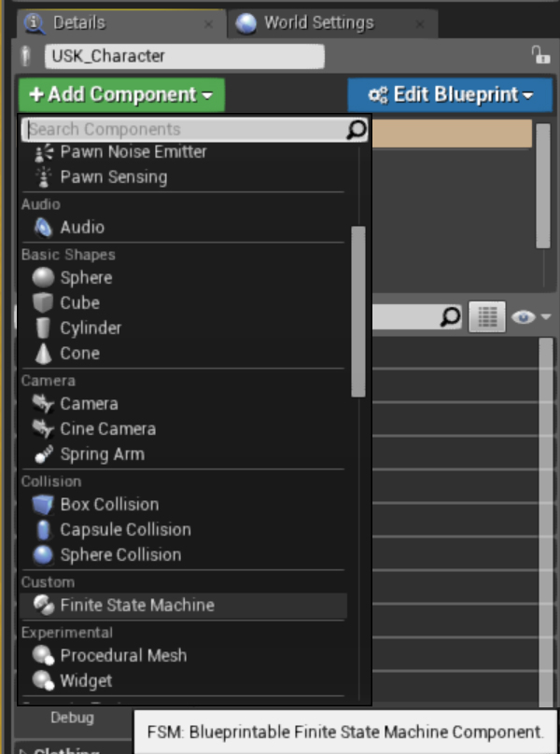Screen dimensions: 560x754
Task: Add a Cube component
Action: 79,303
